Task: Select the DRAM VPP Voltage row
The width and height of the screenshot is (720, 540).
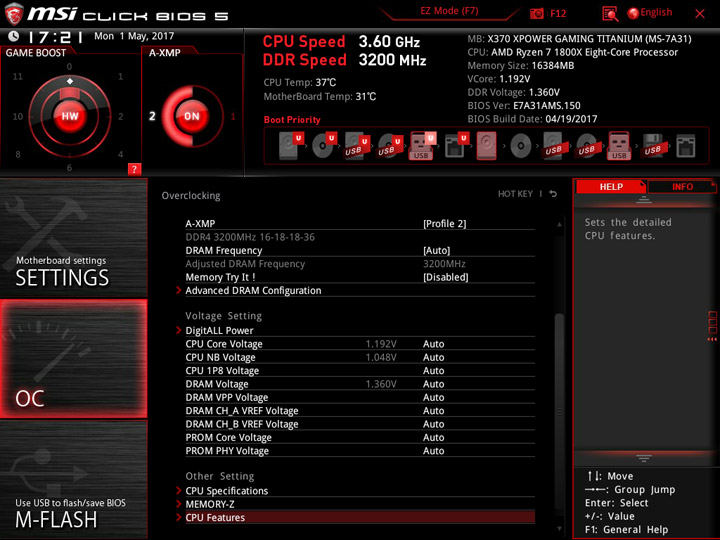Action: pyautogui.click(x=360, y=397)
